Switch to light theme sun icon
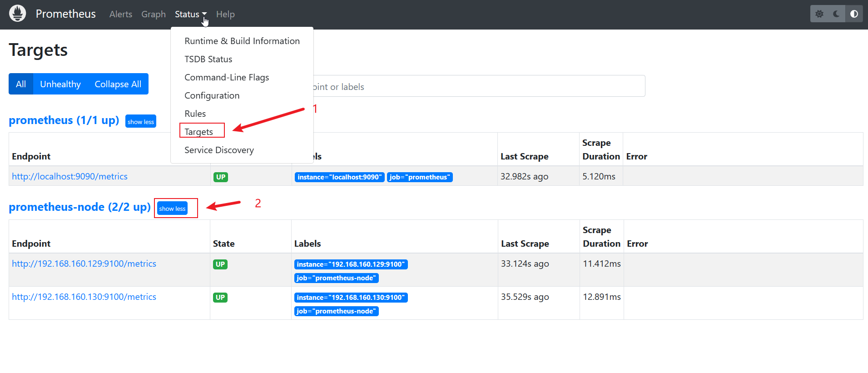 [x=819, y=14]
